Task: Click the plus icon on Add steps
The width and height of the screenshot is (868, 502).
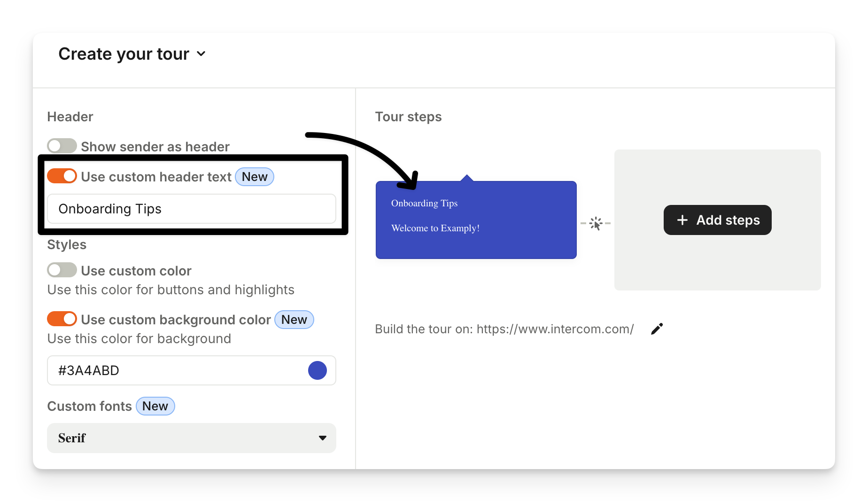Action: tap(682, 220)
